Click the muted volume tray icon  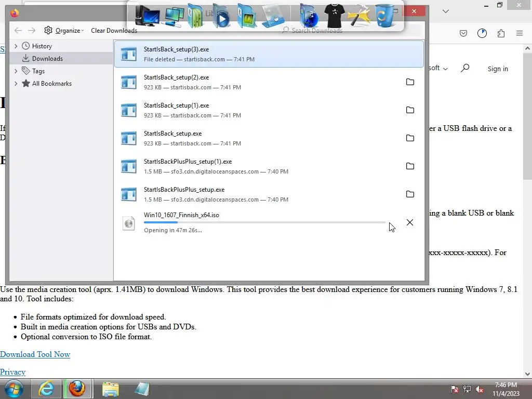[480, 389]
